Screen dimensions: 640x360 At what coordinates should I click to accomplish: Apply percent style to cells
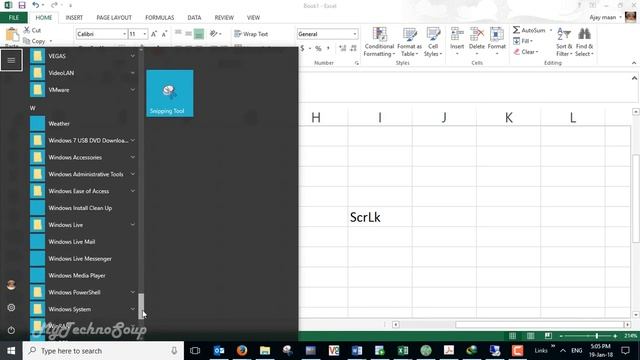(318, 48)
